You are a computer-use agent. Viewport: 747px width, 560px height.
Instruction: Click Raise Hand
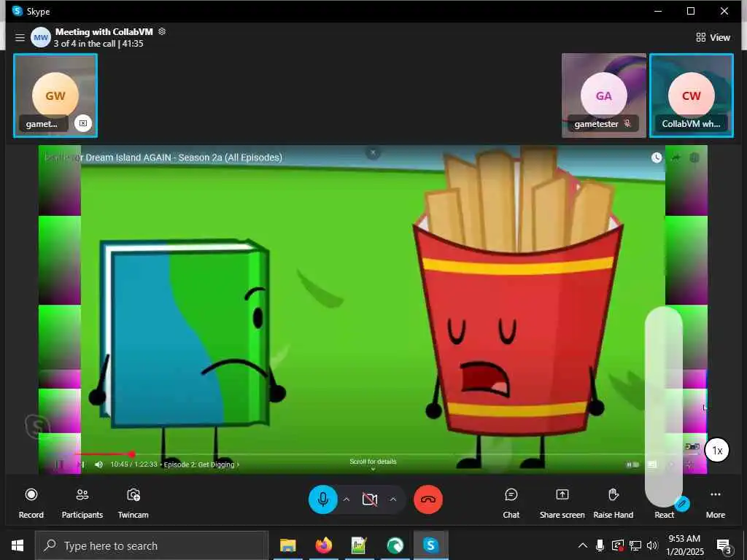point(613,503)
